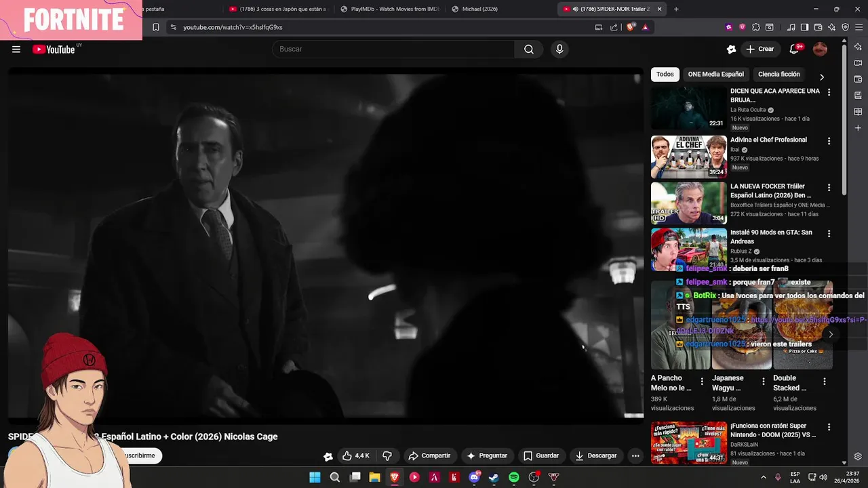Image resolution: width=868 pixels, height=488 pixels.
Task: Open volume control in system tray
Action: tap(824, 477)
